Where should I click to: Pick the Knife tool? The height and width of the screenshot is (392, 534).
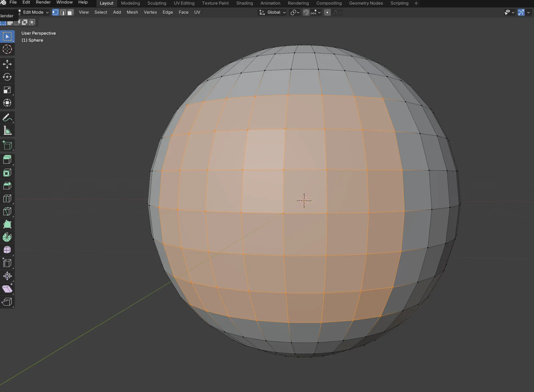pos(7,211)
